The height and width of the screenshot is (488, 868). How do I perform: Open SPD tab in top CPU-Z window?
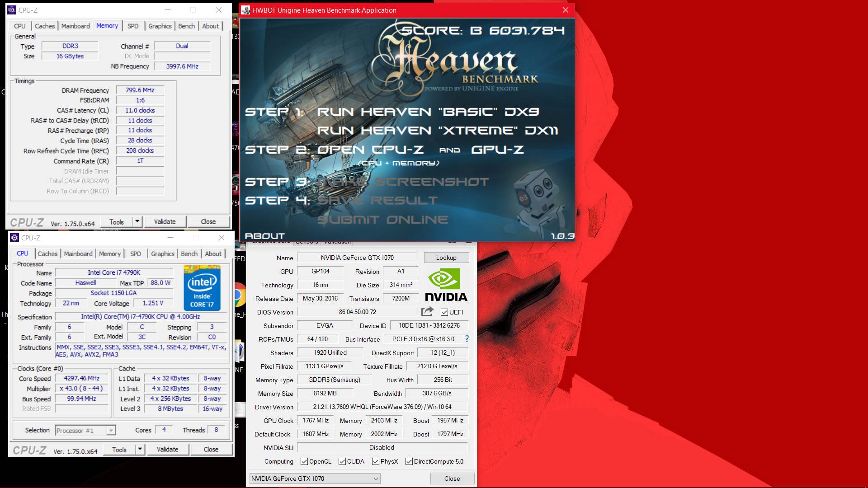click(133, 26)
